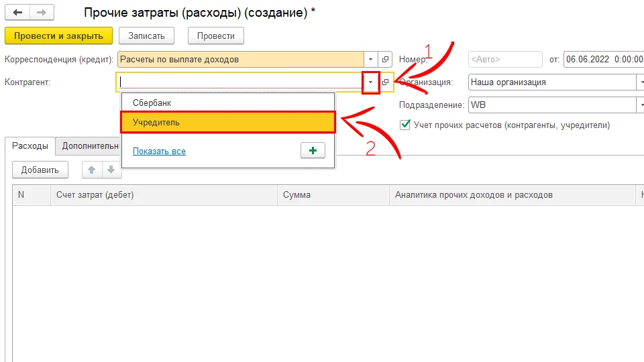Open the Организация dropdown list

[639, 82]
